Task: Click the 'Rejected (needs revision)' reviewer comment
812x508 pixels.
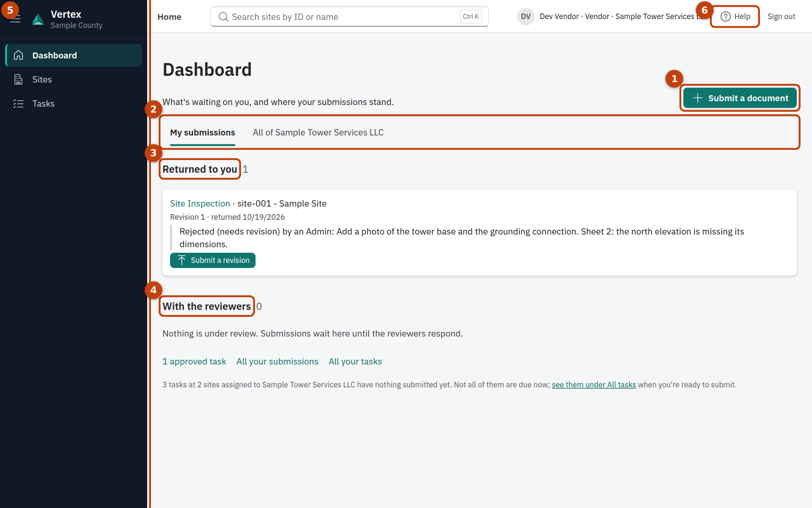Action: [462, 238]
